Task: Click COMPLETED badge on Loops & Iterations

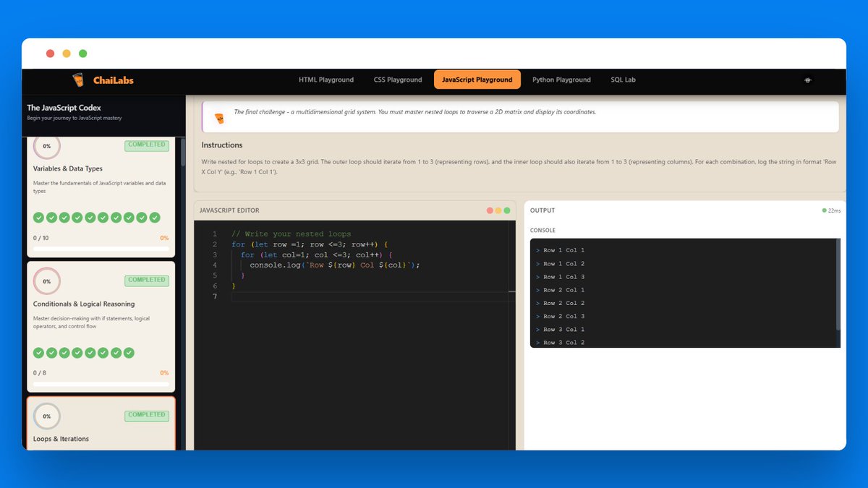Action: [x=147, y=415]
